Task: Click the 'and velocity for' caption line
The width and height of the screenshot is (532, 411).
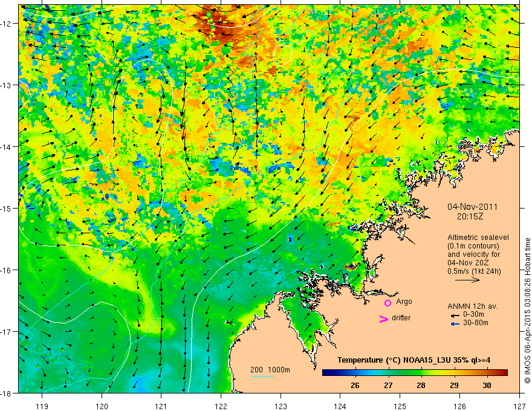Action: (x=473, y=254)
